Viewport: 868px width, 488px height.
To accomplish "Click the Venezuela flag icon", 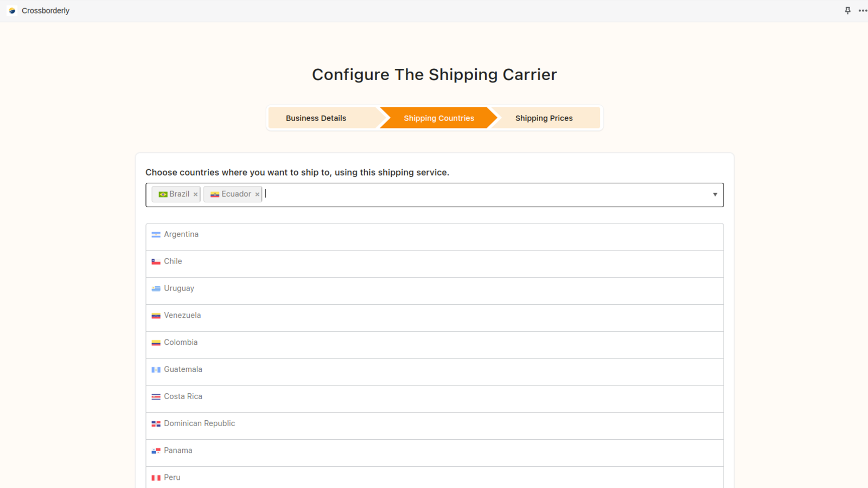I will tap(156, 316).
